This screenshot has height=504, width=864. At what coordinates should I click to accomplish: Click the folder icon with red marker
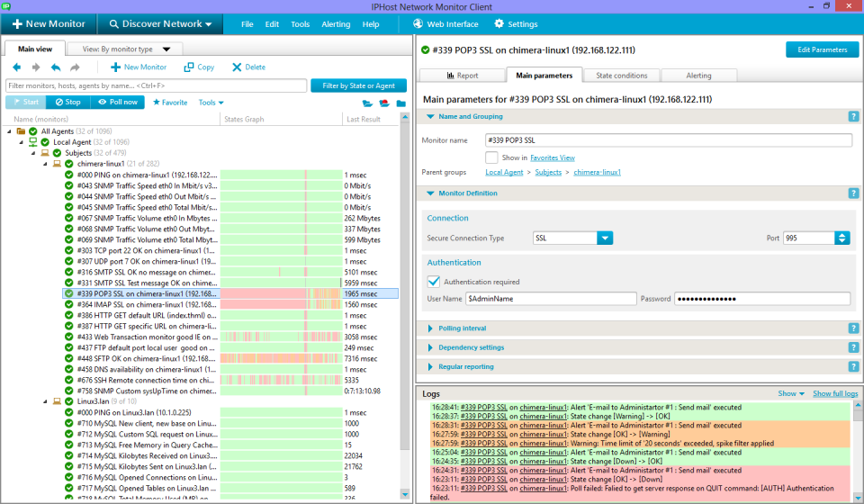384,103
